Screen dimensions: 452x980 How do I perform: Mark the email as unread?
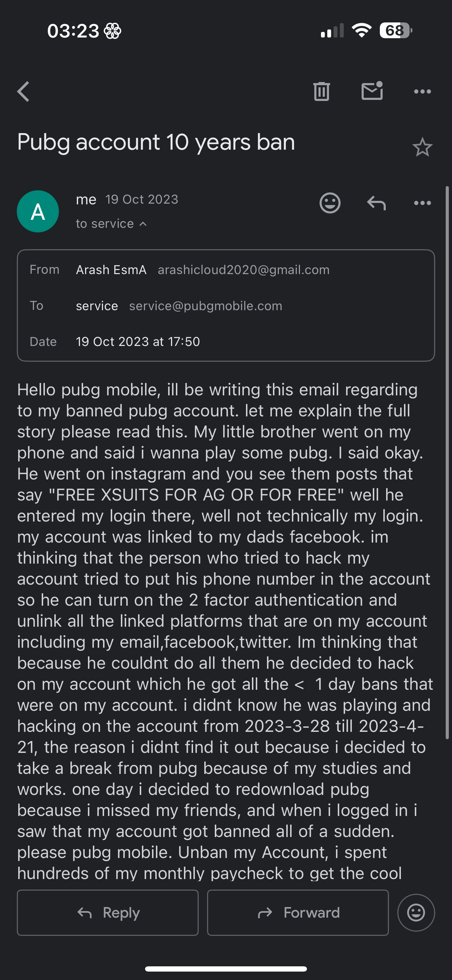click(x=372, y=91)
